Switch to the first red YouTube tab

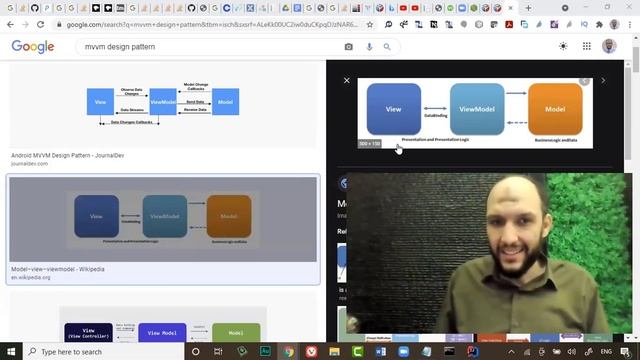point(403,8)
